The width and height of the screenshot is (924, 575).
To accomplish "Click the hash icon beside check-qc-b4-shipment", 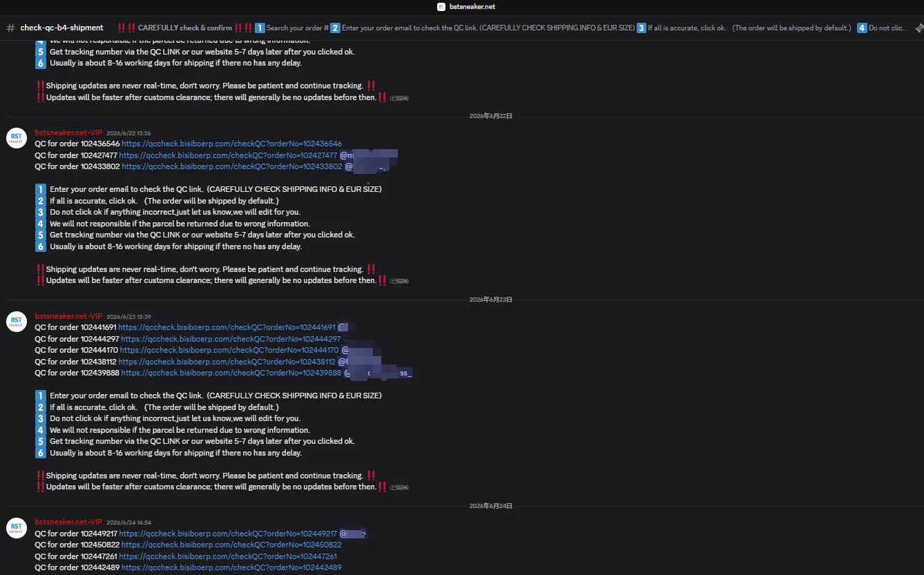I will (x=10, y=28).
